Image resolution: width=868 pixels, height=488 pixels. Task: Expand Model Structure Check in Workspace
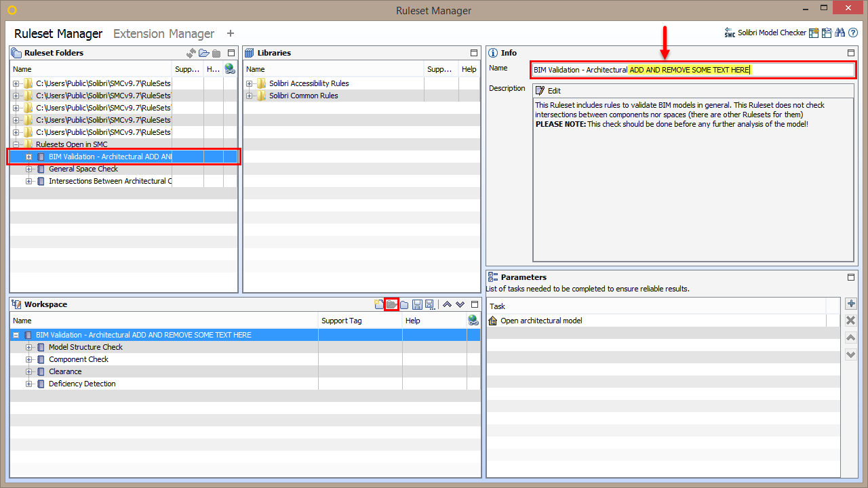pyautogui.click(x=28, y=347)
